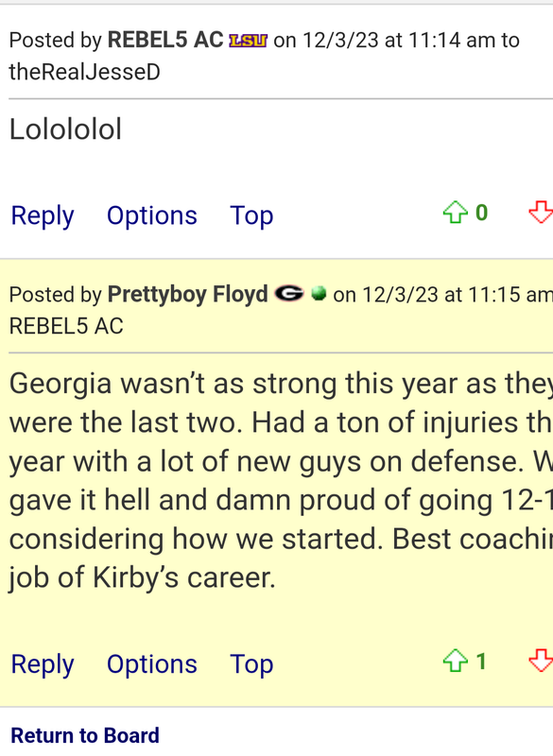Open Options for REBEL5 AC's post

(x=152, y=215)
